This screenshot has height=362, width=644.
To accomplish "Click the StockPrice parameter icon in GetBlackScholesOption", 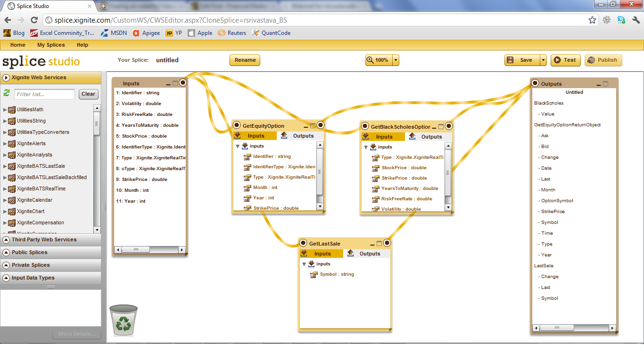I will tap(375, 168).
